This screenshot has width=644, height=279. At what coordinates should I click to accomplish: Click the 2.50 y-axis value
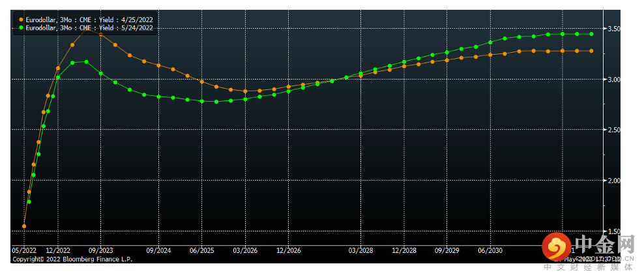[614, 130]
